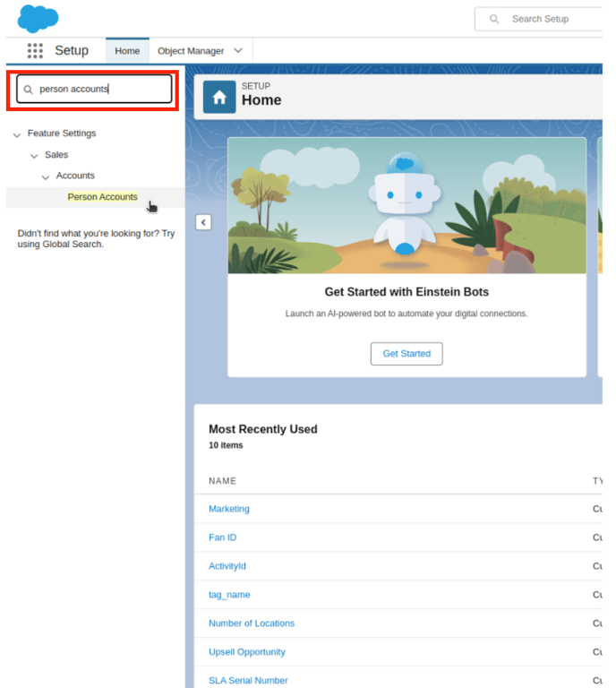Viewport: 616px width, 688px height.
Task: Open the Person Accounts setup item
Action: tap(103, 197)
